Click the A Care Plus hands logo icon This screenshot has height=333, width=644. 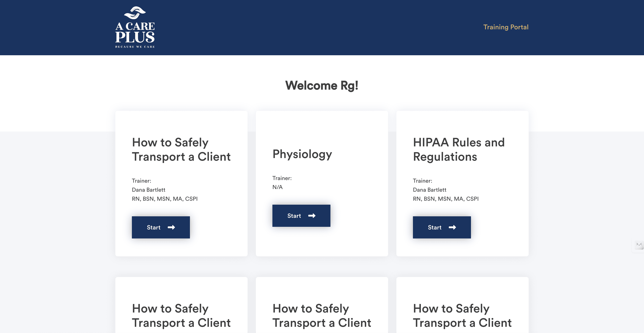[135, 13]
